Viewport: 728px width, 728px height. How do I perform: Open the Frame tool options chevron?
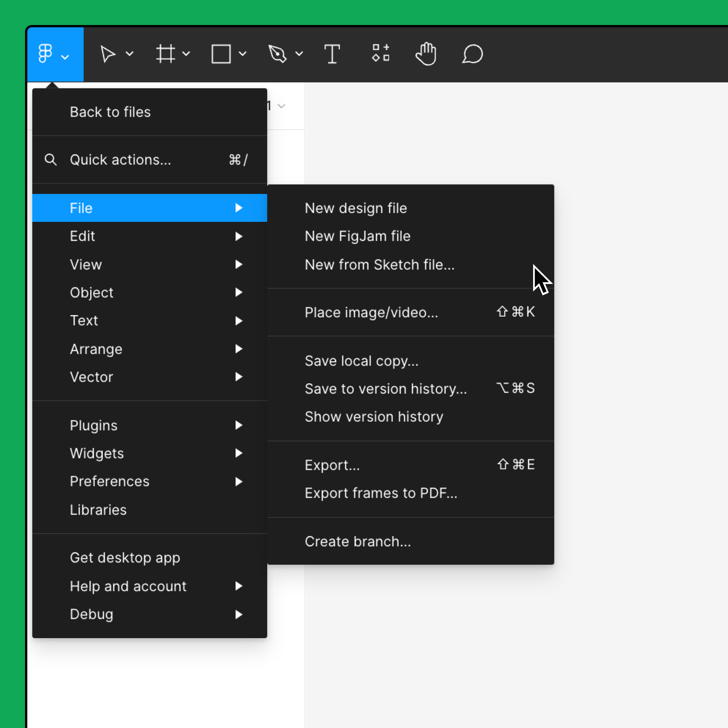point(186,54)
